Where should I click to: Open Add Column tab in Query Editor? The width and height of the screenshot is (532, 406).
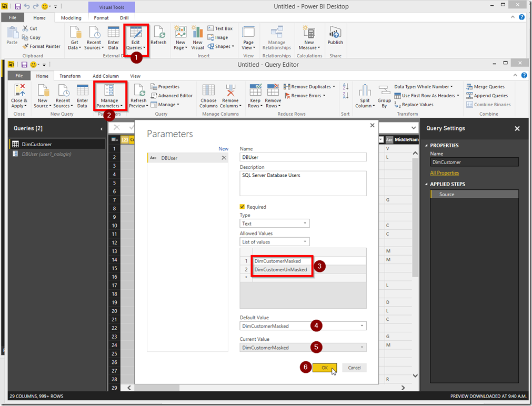coord(106,76)
